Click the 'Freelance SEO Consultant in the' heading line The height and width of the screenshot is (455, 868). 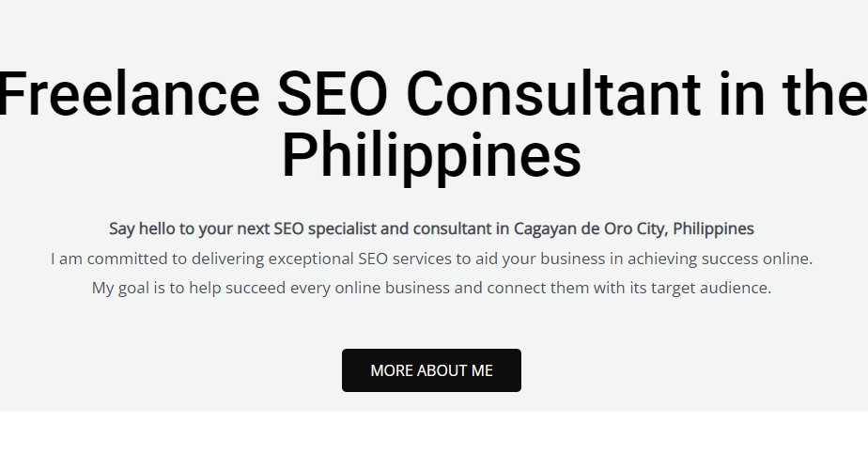[433, 94]
